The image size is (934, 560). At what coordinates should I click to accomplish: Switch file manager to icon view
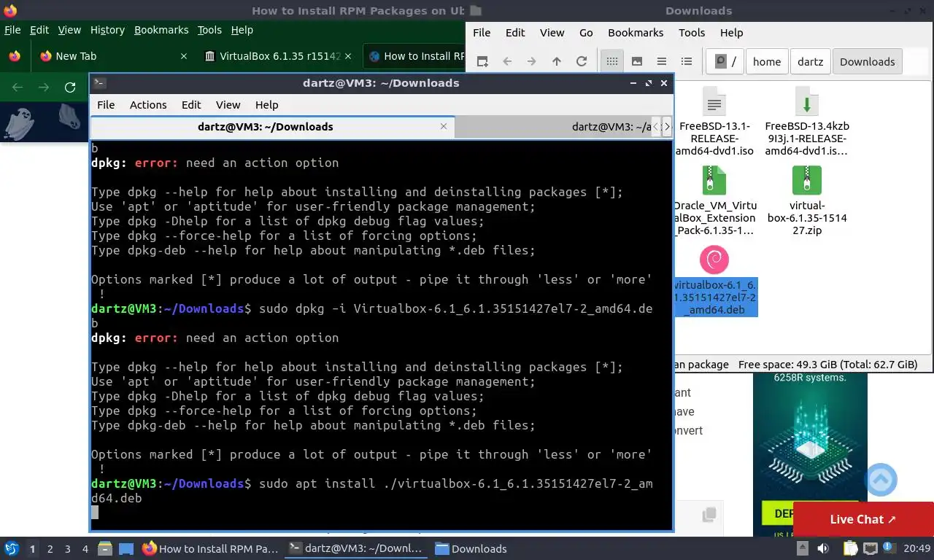tap(612, 61)
